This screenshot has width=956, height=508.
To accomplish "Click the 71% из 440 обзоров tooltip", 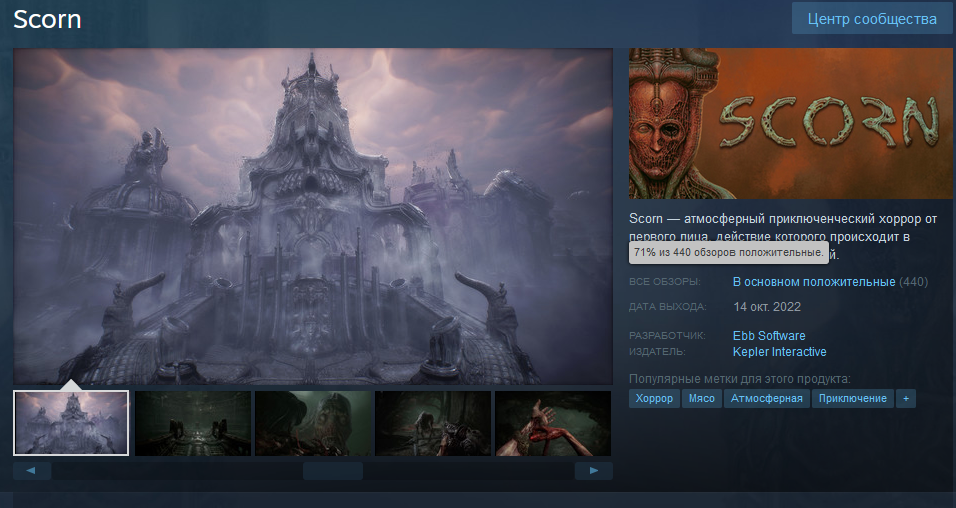I will click(729, 252).
